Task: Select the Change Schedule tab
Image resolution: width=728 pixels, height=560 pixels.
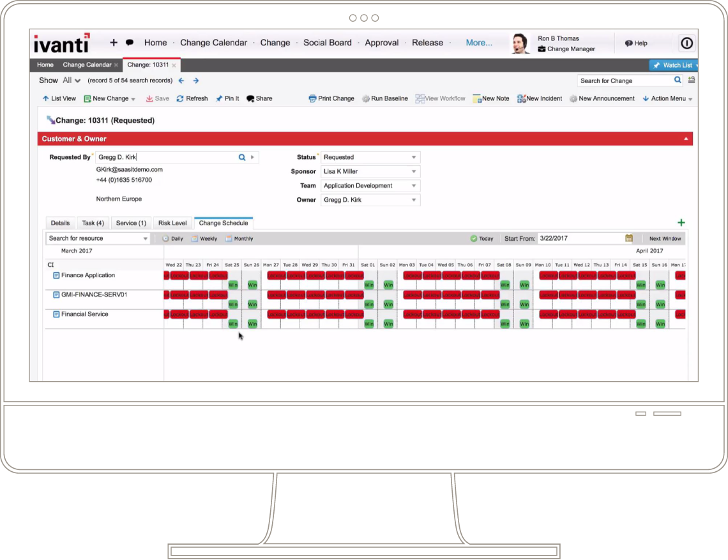Action: point(224,223)
